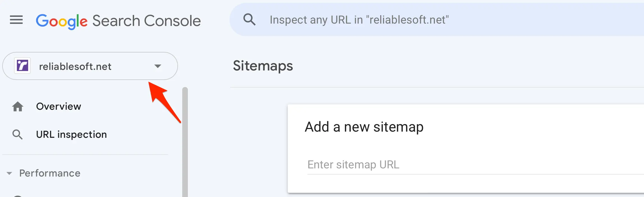Collapse the Performance section triangle
Viewport: 644px width, 197px height.
pos(9,173)
